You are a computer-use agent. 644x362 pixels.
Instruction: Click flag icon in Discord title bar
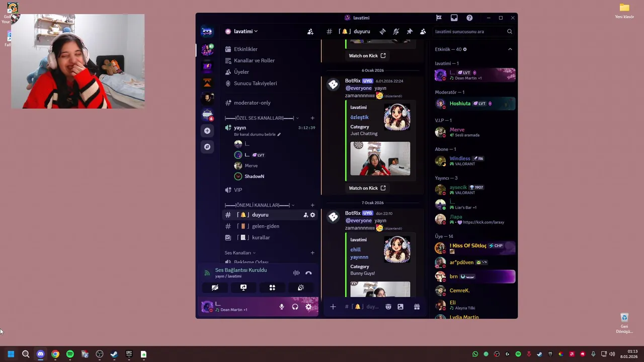[x=439, y=18]
